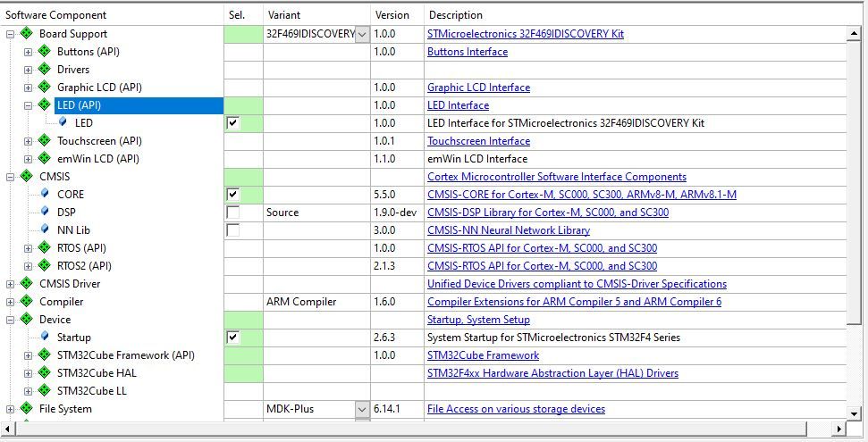Open the File Access on various storage devices link
This screenshot has width=868, height=442.
click(516, 409)
